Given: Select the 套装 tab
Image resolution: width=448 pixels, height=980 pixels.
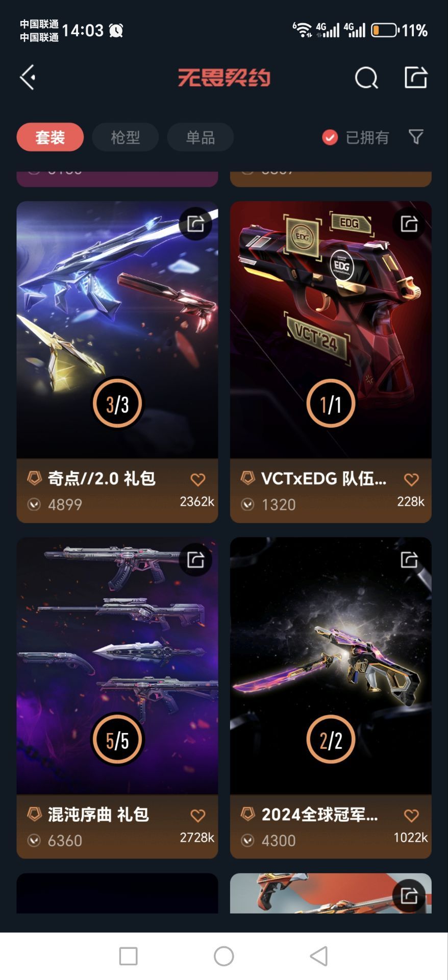Looking at the screenshot, I should pyautogui.click(x=50, y=137).
